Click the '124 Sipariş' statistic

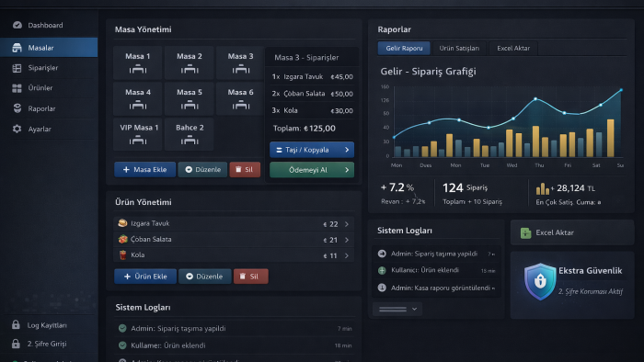pyautogui.click(x=465, y=187)
